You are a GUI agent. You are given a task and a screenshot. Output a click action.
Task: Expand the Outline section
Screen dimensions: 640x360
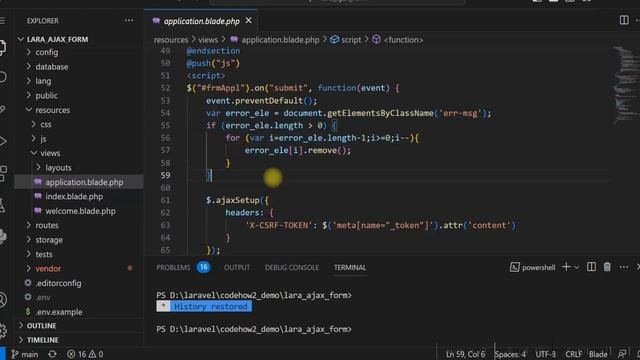click(41, 326)
